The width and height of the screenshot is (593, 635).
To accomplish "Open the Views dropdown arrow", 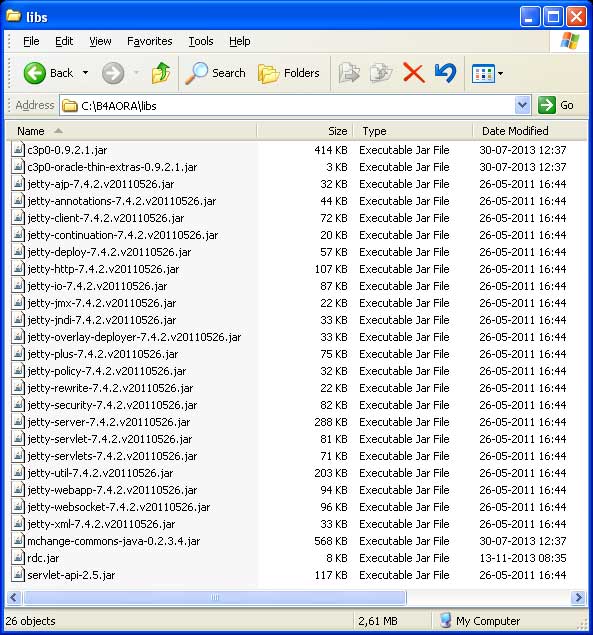I will (501, 74).
